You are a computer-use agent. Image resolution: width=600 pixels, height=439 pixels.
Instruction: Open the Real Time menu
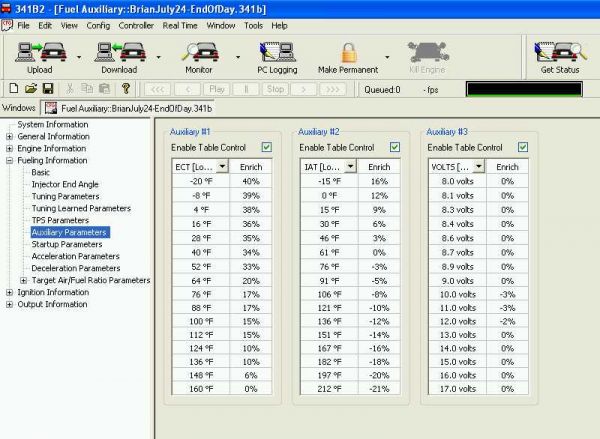pos(180,24)
